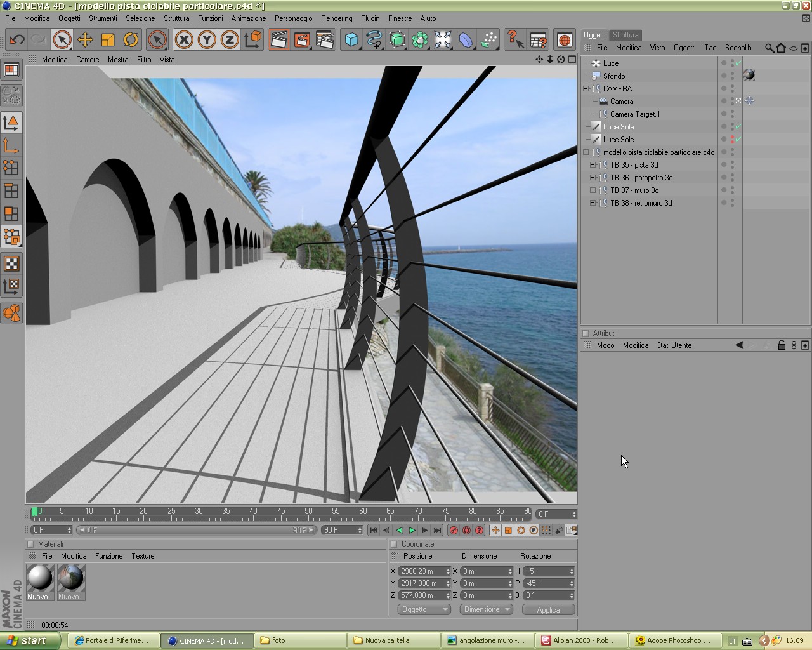
Task: Activate the Move tool
Action: click(x=85, y=40)
